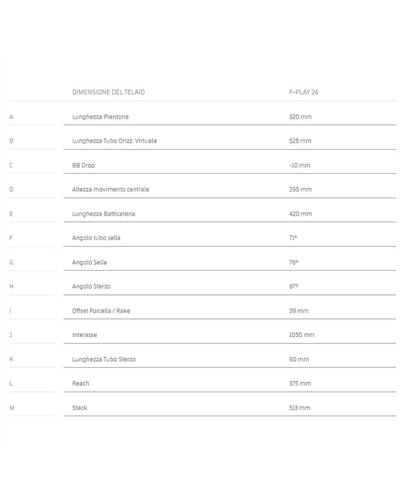The image size is (400, 500).
Task: Select the Lunghezza Tubo Sterzo label
Action: (104, 359)
